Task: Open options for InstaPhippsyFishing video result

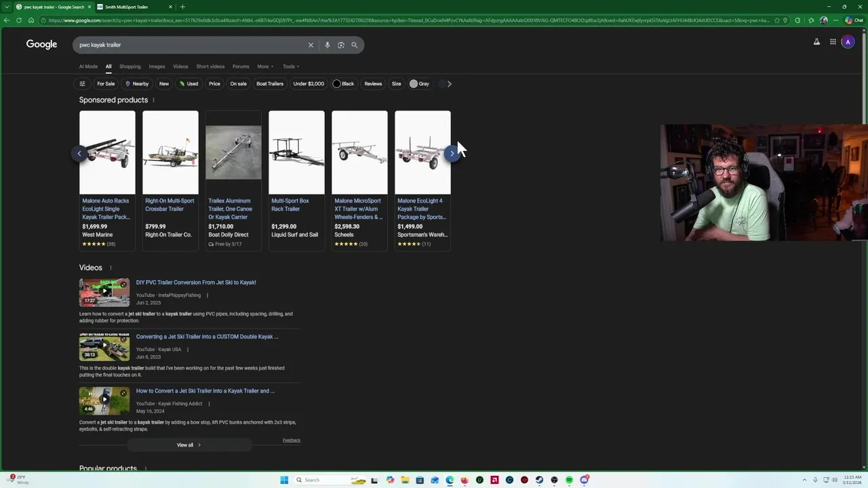Action: tap(208, 296)
